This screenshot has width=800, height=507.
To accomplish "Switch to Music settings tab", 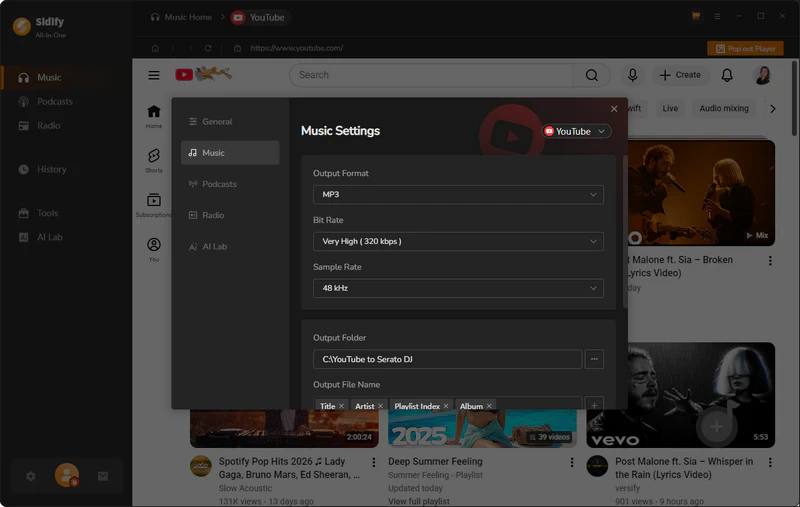I will point(230,153).
